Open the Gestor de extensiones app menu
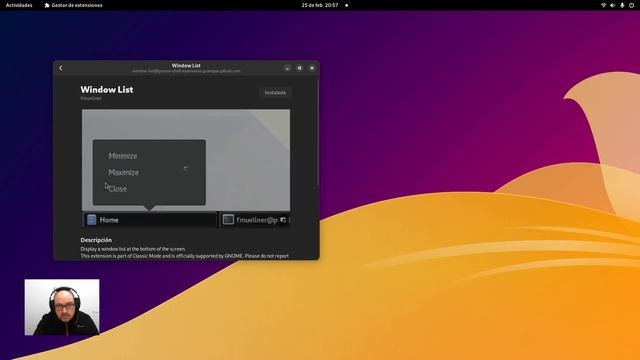The width and height of the screenshot is (640, 360). tap(73, 5)
